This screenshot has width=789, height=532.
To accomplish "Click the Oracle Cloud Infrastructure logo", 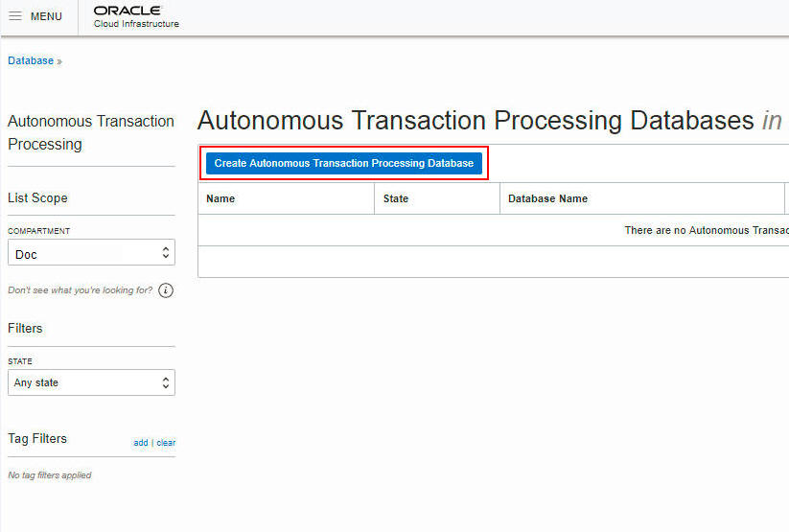I will pos(136,16).
